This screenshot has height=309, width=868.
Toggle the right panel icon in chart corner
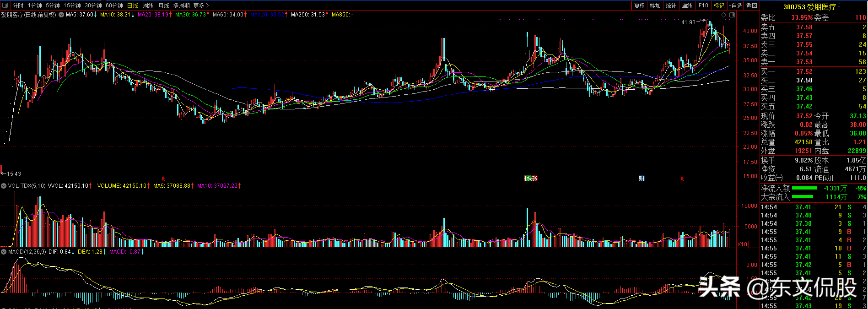(x=732, y=15)
